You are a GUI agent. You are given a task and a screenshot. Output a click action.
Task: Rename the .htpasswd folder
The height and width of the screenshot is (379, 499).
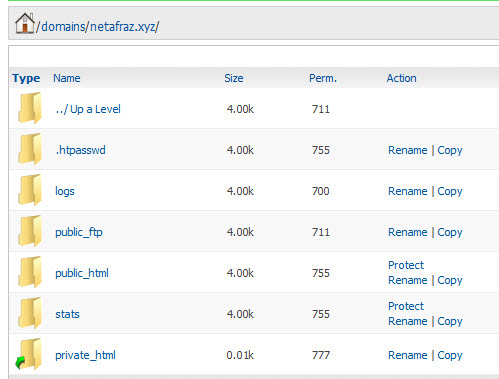pos(408,150)
